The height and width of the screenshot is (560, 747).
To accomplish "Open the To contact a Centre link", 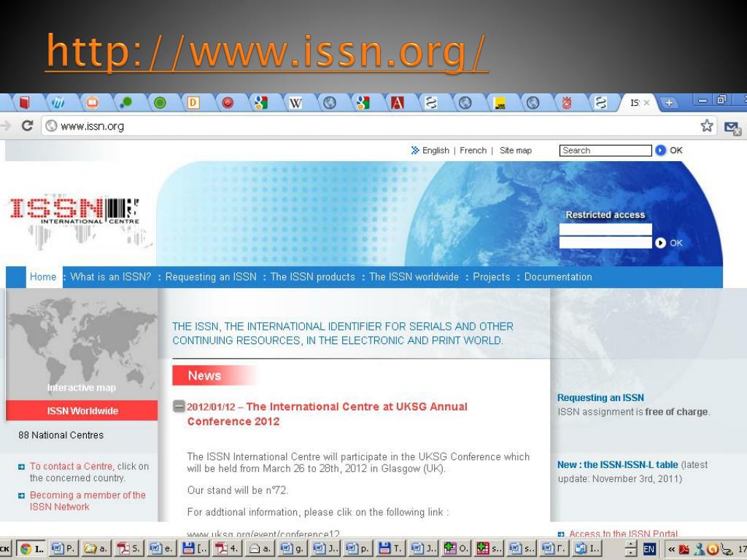I will 71,466.
